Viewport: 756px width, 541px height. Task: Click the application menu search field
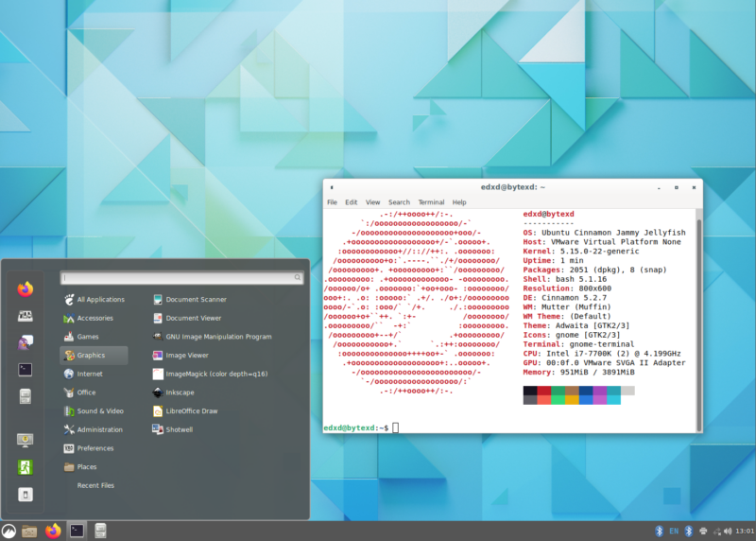click(181, 277)
